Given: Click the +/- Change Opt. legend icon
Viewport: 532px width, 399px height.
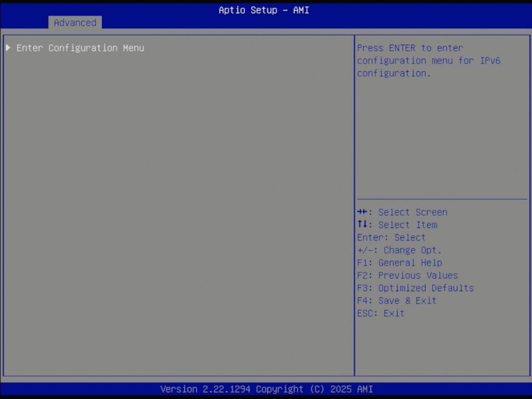Looking at the screenshot, I should 364,250.
